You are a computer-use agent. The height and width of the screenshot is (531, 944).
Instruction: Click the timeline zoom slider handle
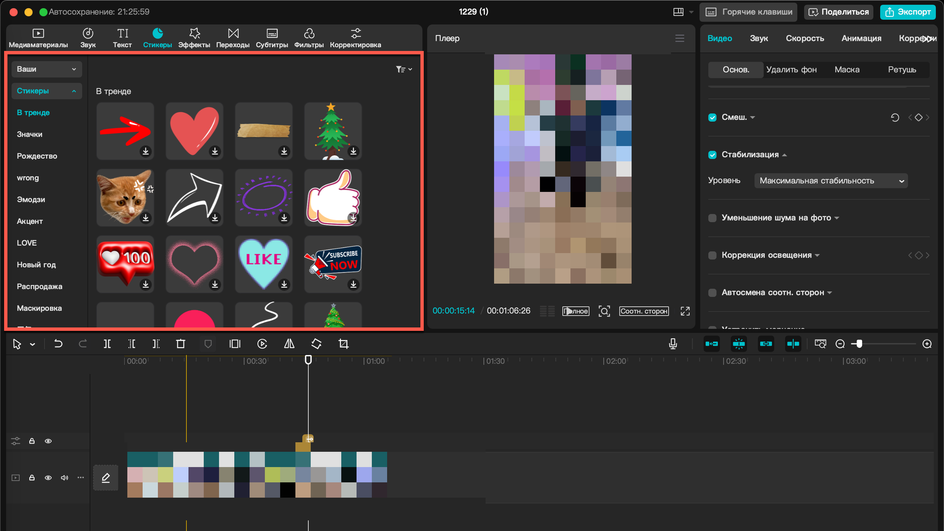click(859, 344)
